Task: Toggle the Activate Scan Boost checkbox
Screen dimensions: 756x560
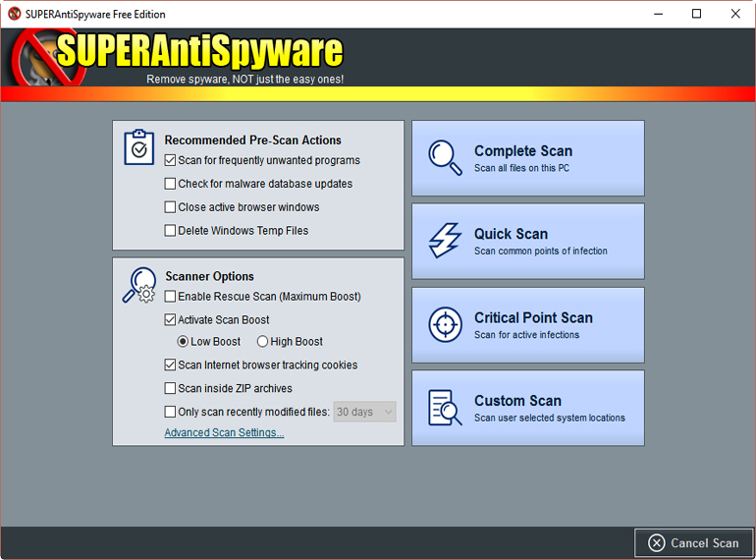Action: pyautogui.click(x=170, y=319)
